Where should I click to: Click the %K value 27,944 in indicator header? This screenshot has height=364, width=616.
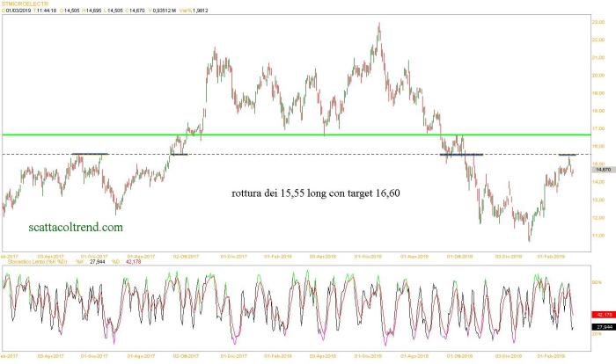click(x=98, y=261)
